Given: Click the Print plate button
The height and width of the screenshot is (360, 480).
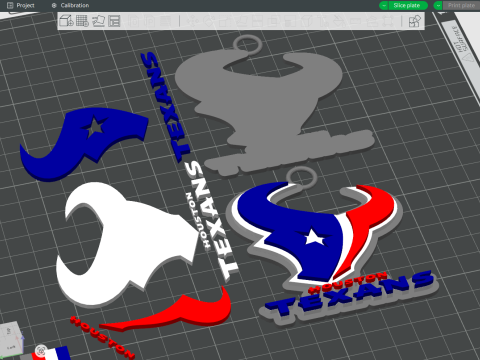Looking at the screenshot, I should coord(462,5).
